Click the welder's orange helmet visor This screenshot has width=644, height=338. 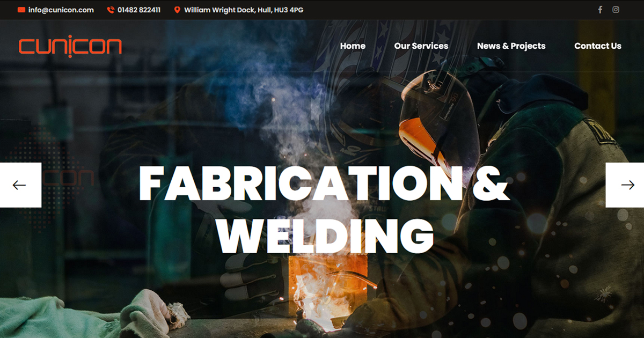[x=424, y=141]
